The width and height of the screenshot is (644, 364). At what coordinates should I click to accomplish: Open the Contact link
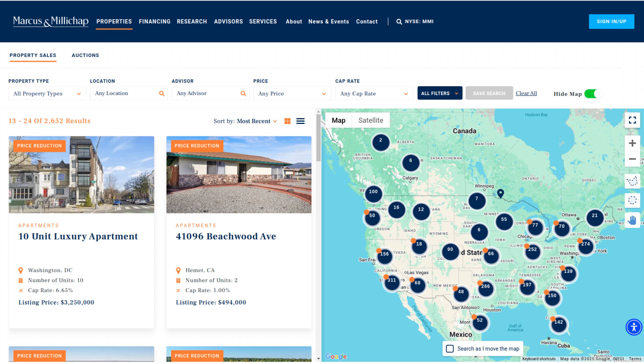point(367,21)
